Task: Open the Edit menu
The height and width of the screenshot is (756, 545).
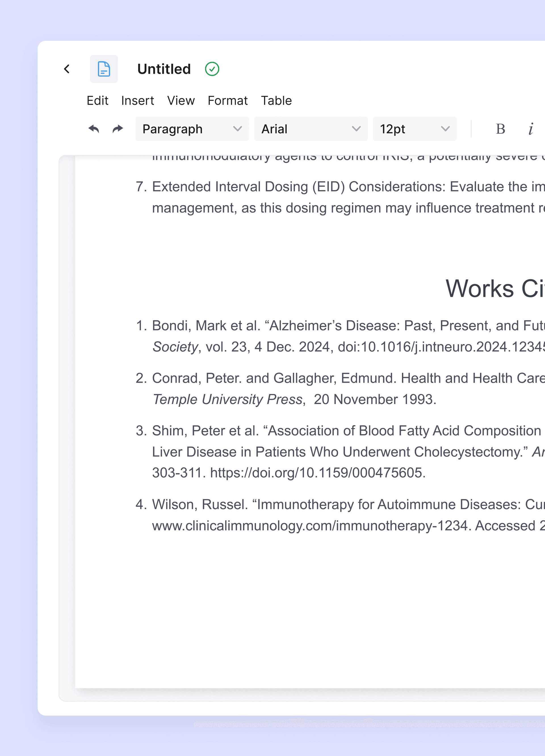Action: click(x=98, y=101)
